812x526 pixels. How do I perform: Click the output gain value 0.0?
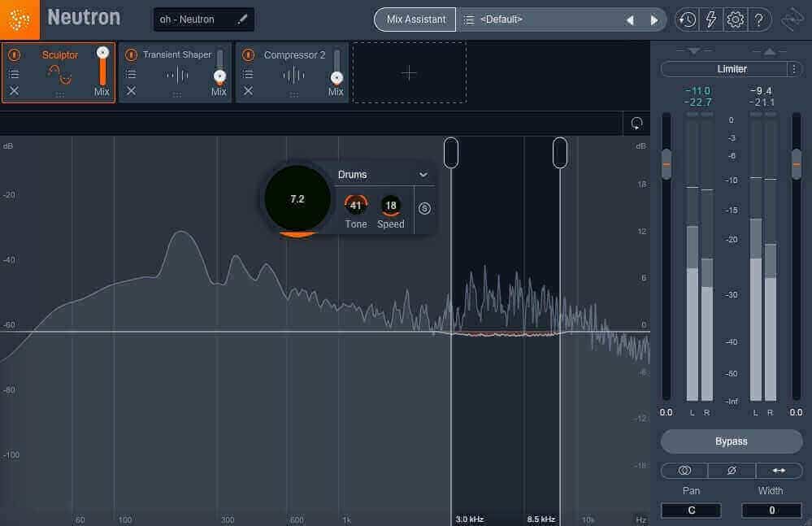(796, 413)
